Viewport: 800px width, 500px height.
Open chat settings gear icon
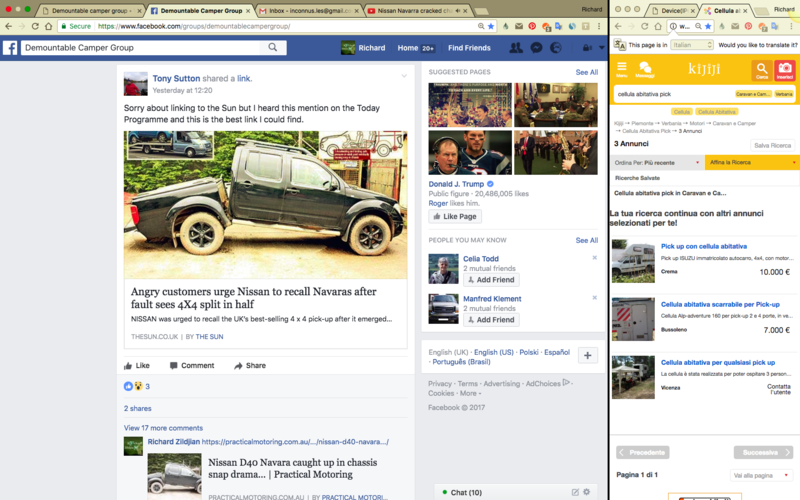click(x=587, y=492)
